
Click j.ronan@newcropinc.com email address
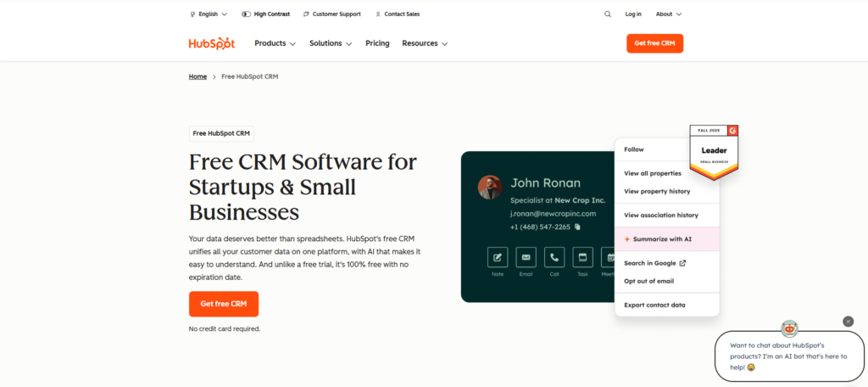553,214
